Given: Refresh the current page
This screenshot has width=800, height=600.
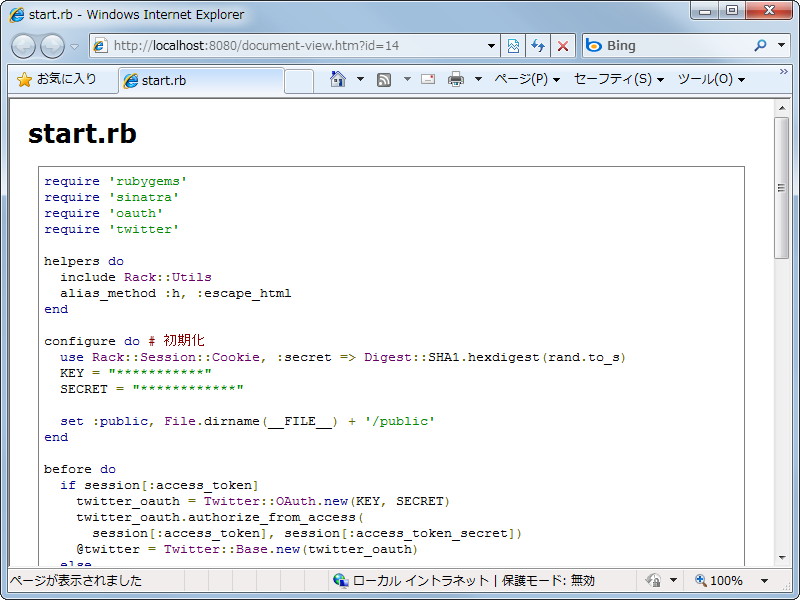Looking at the screenshot, I should coord(538,45).
